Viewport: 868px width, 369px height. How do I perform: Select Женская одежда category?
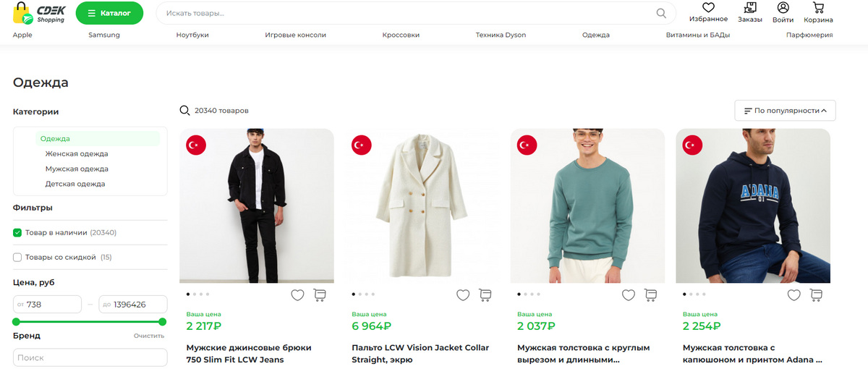point(77,153)
